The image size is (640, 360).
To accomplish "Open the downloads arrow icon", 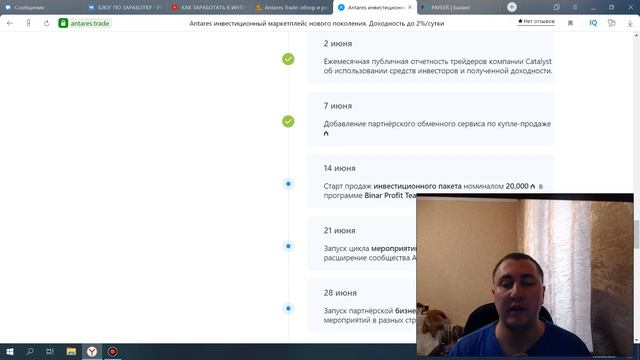I will click(x=630, y=24).
